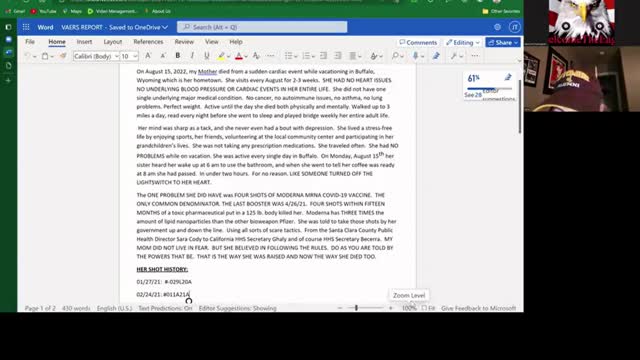Toggle Text Predictions: On in status bar

pyautogui.click(x=165, y=308)
